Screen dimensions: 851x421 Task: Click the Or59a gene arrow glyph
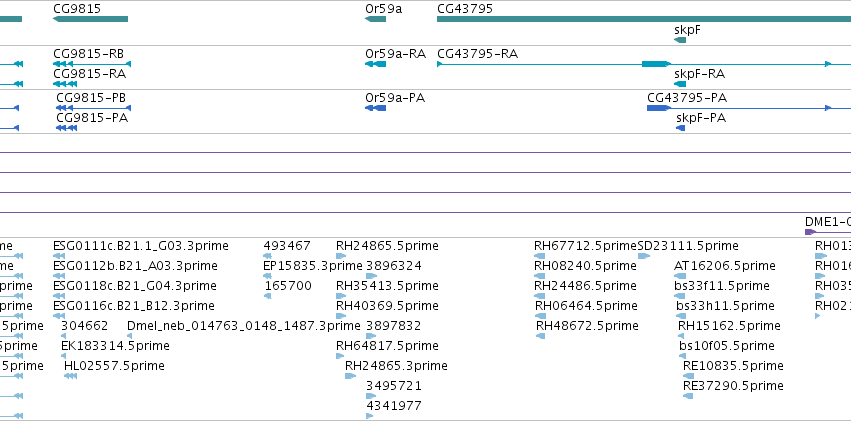[376, 19]
